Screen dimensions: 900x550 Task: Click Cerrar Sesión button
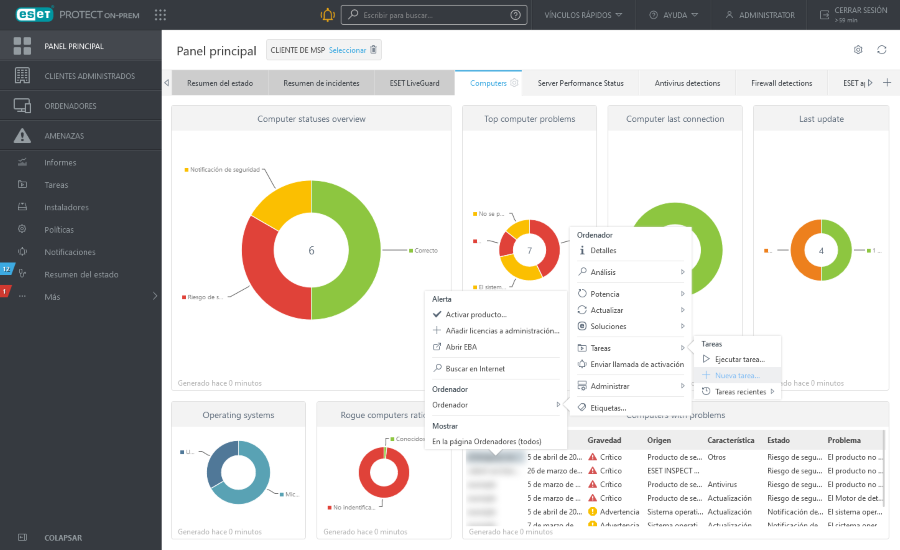tap(854, 15)
